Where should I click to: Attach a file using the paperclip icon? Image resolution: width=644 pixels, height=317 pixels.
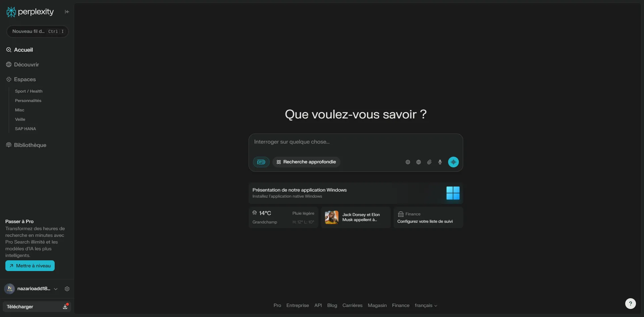(429, 162)
